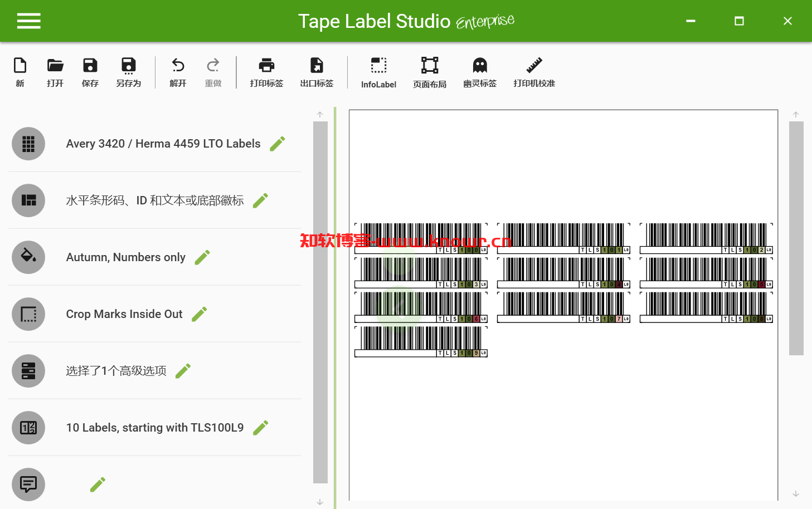Viewport: 812px width, 509px height.
Task: Click the paint bucket color scheme icon
Action: tap(28, 257)
